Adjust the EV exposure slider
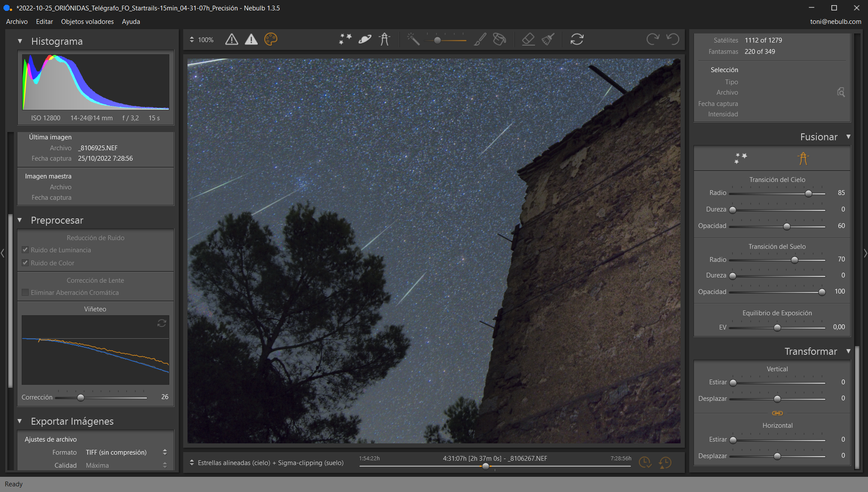 [777, 328]
